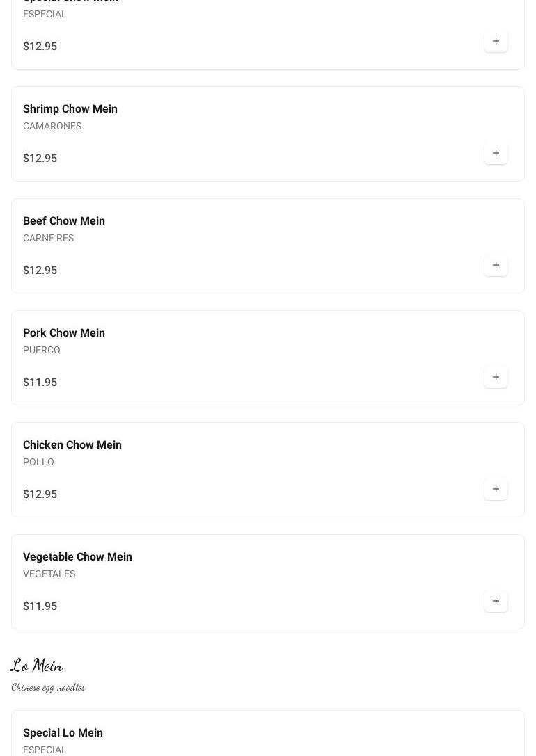Viewport: 536px width, 756px height.
Task: Add Beef Chow Mein using plus icon
Action: pos(496,266)
